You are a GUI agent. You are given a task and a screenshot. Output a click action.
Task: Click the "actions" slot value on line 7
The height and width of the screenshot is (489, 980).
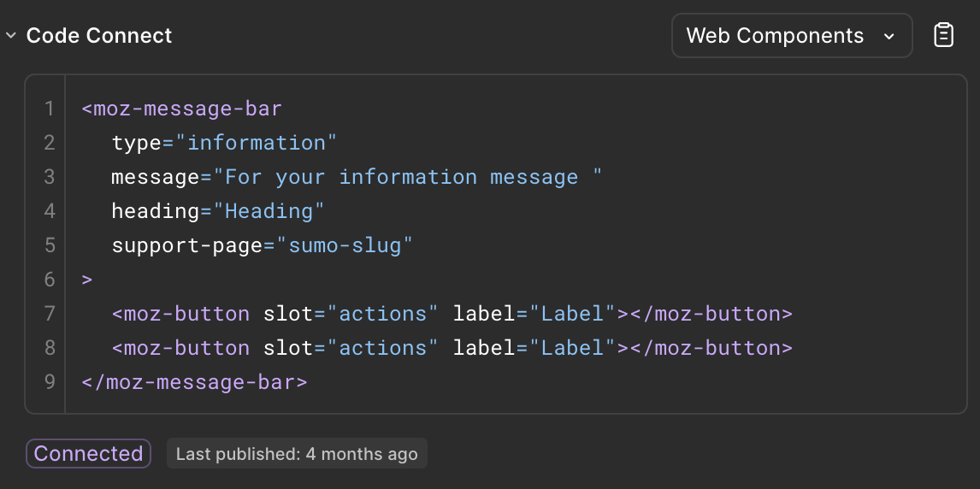tap(382, 314)
